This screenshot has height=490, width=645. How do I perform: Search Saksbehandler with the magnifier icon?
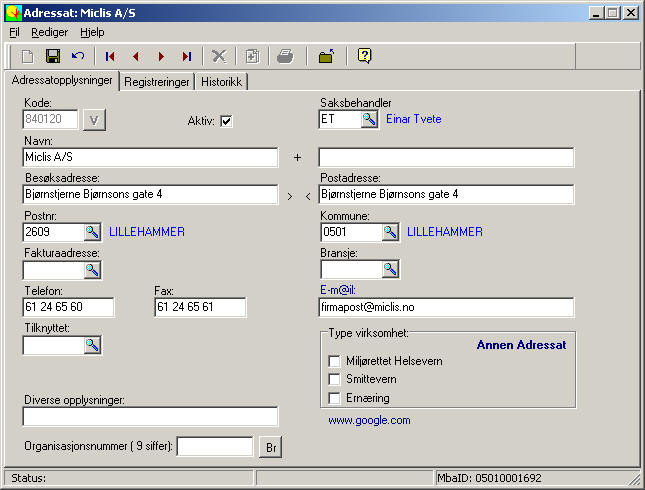coord(369,119)
